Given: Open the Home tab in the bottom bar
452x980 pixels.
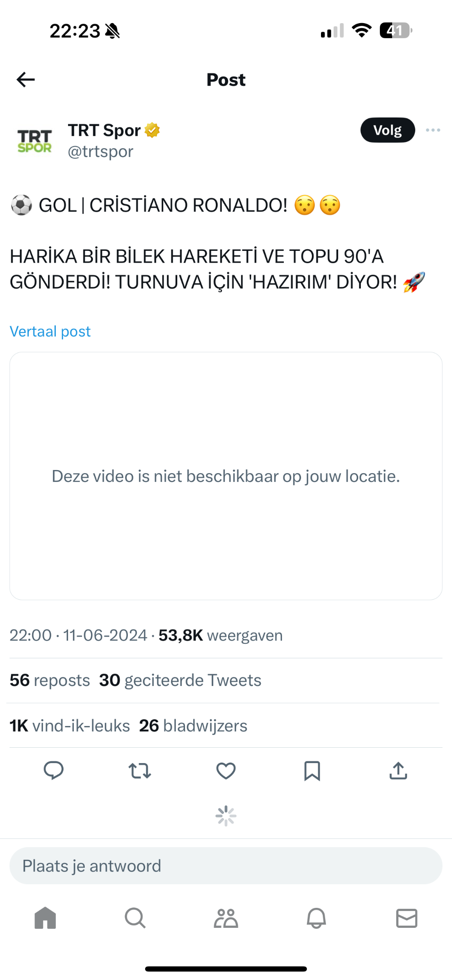Looking at the screenshot, I should (x=45, y=918).
